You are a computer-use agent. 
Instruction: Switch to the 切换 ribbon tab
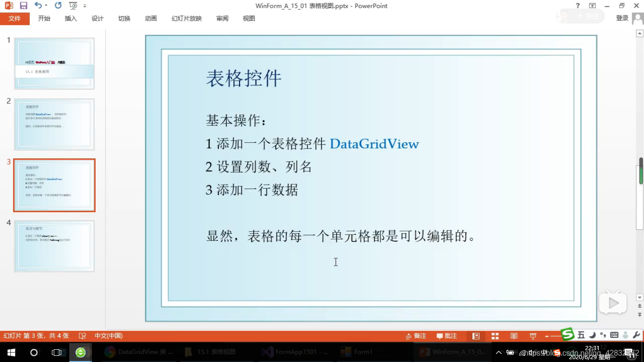(x=124, y=18)
